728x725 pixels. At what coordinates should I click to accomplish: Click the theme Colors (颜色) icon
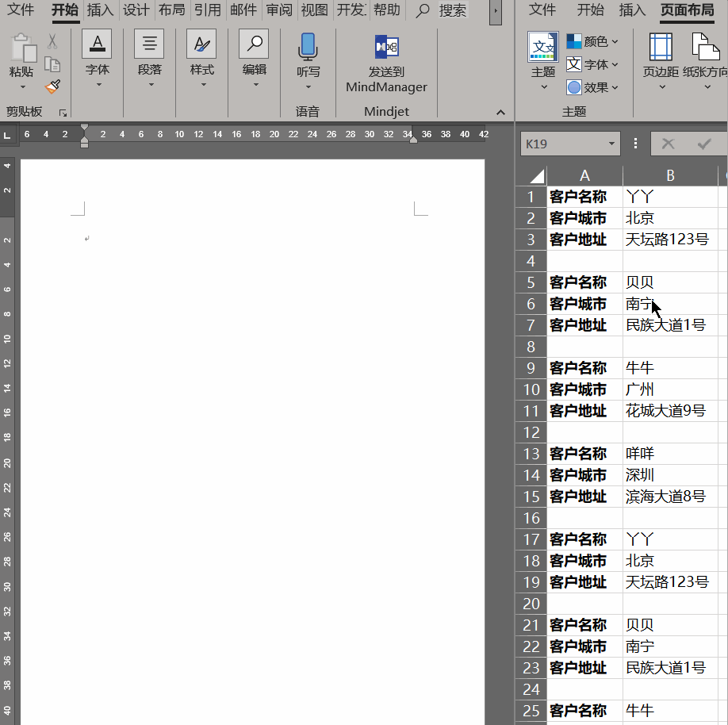pyautogui.click(x=574, y=41)
